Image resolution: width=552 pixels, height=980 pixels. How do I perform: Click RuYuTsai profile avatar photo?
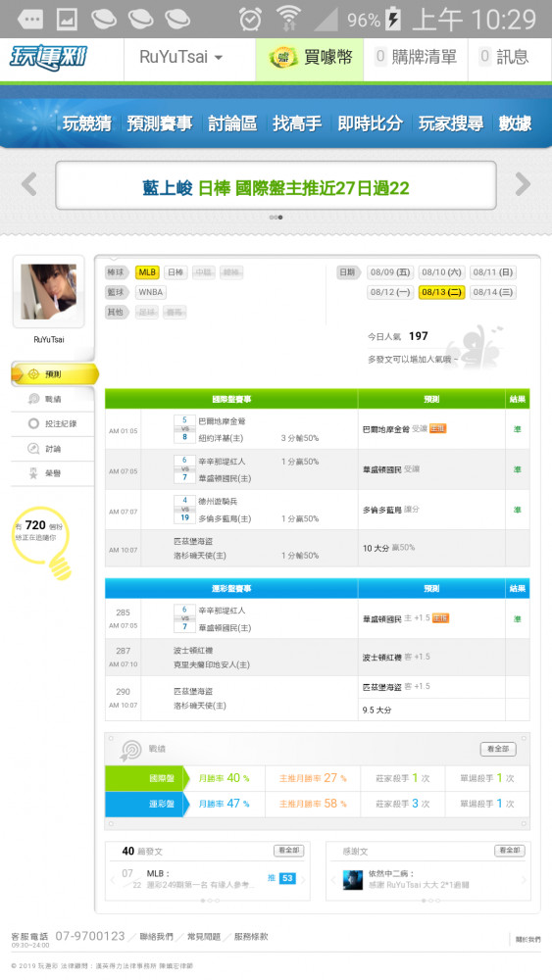point(49,292)
